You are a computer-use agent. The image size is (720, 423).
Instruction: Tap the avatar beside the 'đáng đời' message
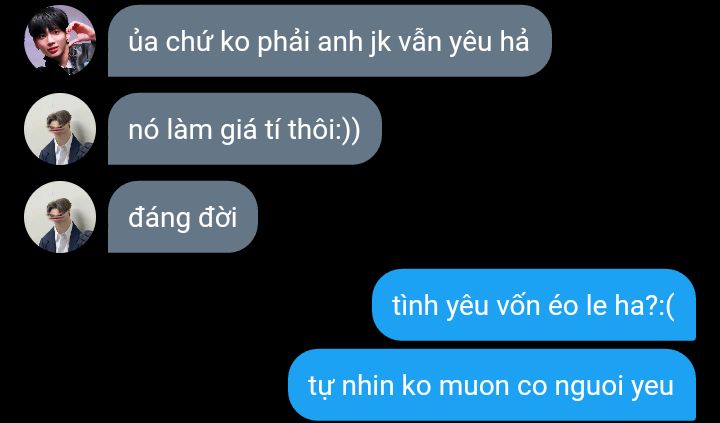[x=60, y=217]
